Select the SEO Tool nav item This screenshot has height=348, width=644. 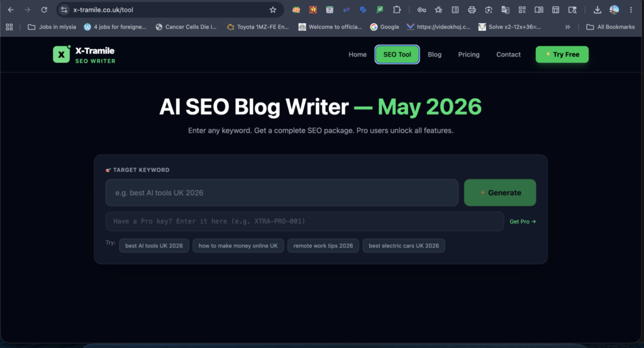397,54
